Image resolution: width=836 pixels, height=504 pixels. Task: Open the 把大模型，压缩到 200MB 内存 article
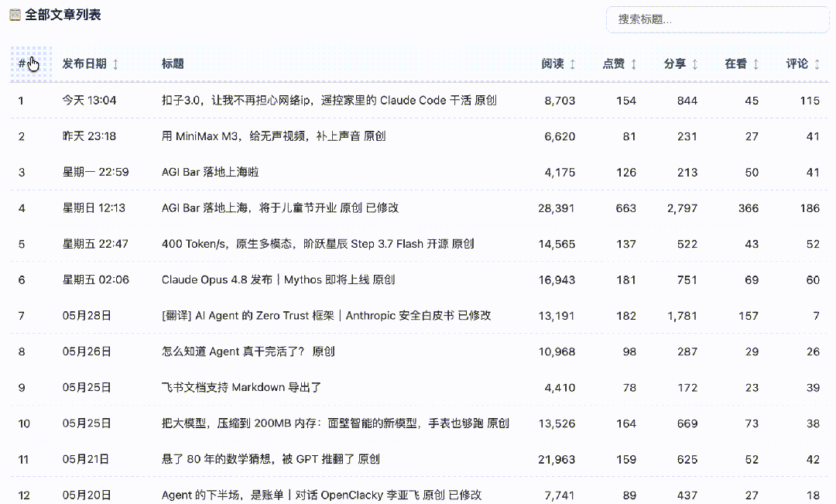tap(335, 423)
